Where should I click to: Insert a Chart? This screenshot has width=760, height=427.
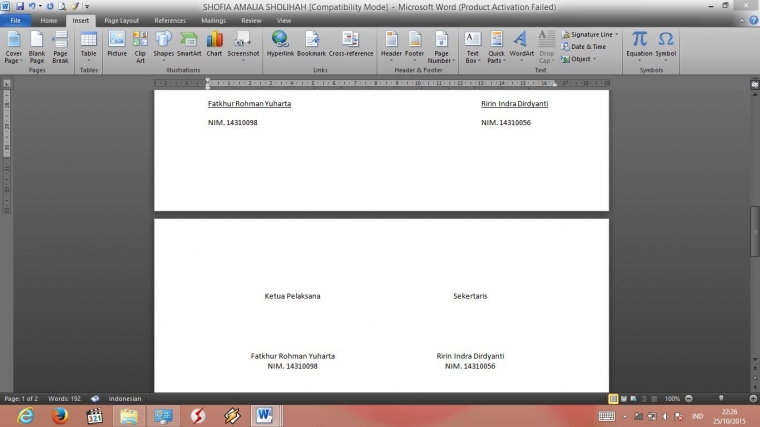coord(214,44)
